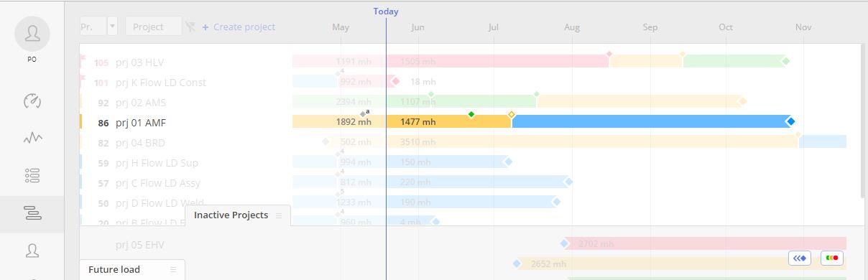Screen dimensions: 868x280
Task: Click the blue bar of prj 01 AMF
Action: [x=651, y=122]
